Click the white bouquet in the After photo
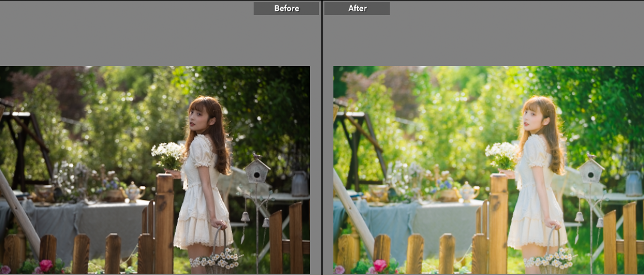 click(502, 155)
